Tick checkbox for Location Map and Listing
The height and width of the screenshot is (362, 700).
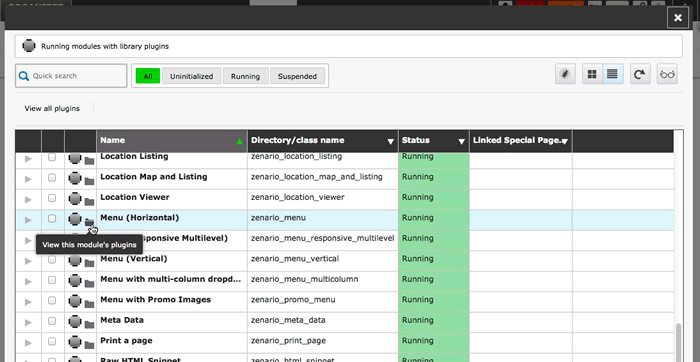(52, 177)
